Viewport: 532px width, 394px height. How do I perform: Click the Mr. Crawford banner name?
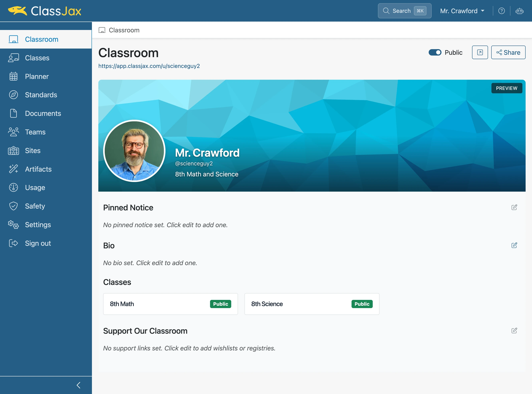(x=207, y=153)
